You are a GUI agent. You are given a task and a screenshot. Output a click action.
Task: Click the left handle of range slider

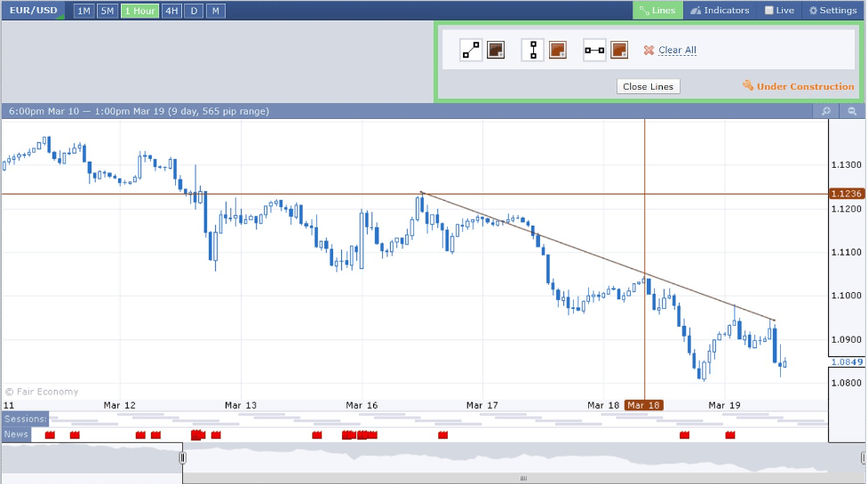click(183, 457)
